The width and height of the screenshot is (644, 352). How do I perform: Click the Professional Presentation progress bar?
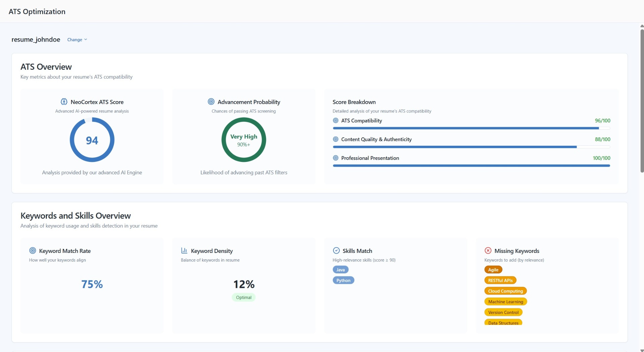pos(471,166)
